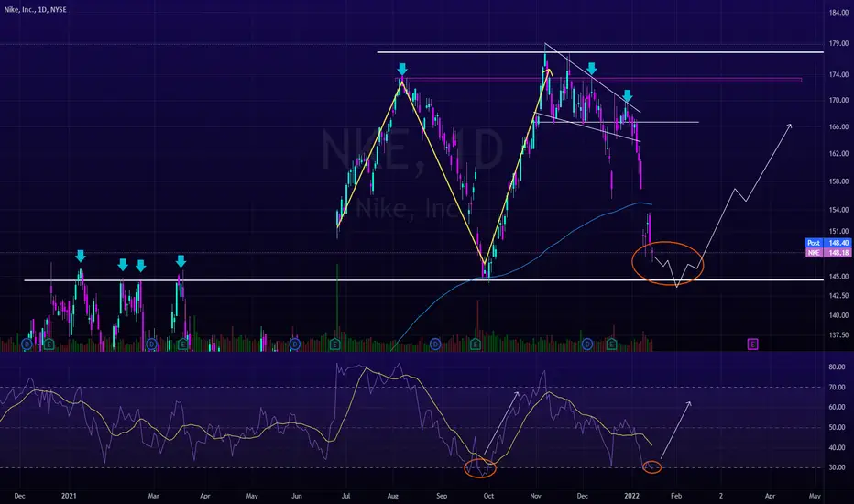
Task: Open the dividend marker in early December 2021
Action: coord(587,345)
